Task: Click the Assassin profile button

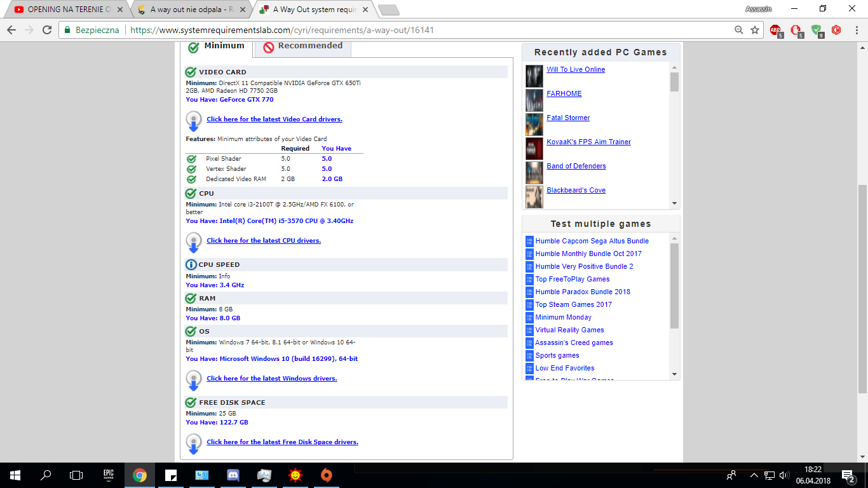Action: (x=759, y=9)
